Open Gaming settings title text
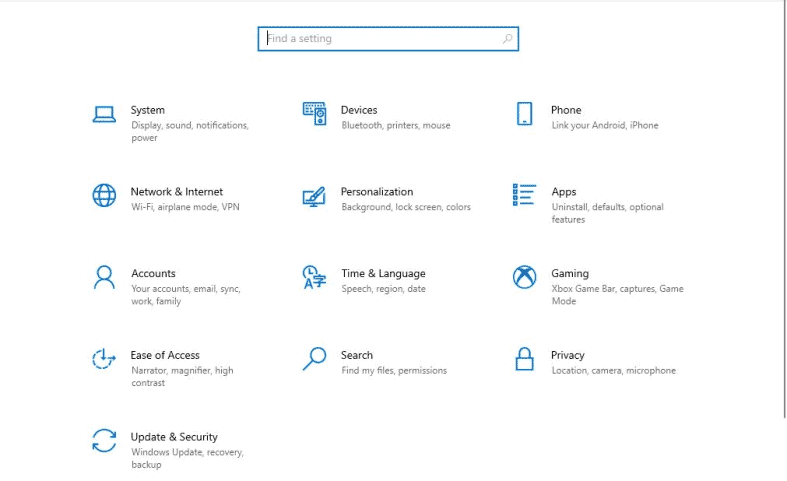This screenshot has height=481, width=787. point(570,273)
